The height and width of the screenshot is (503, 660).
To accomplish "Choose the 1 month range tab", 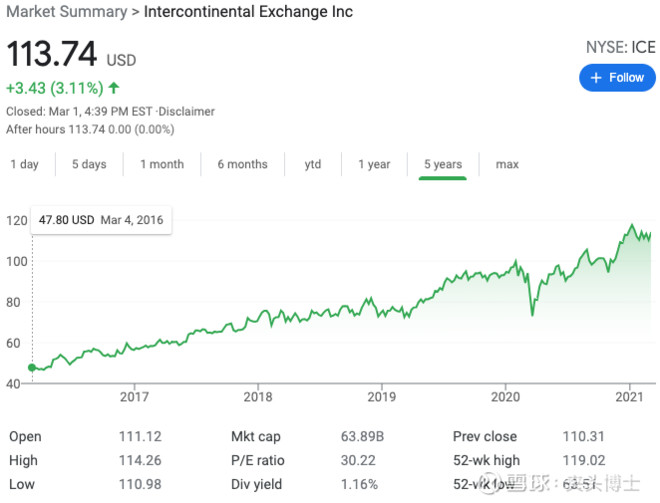I will pos(162,164).
